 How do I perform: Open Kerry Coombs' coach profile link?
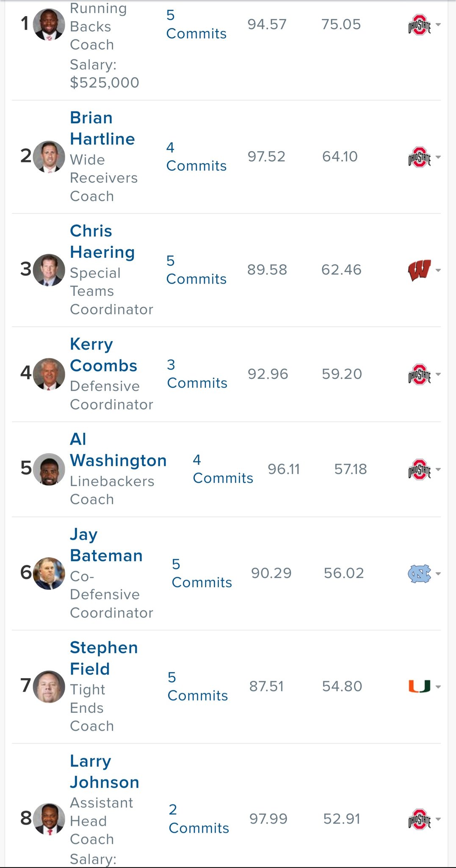103,355
